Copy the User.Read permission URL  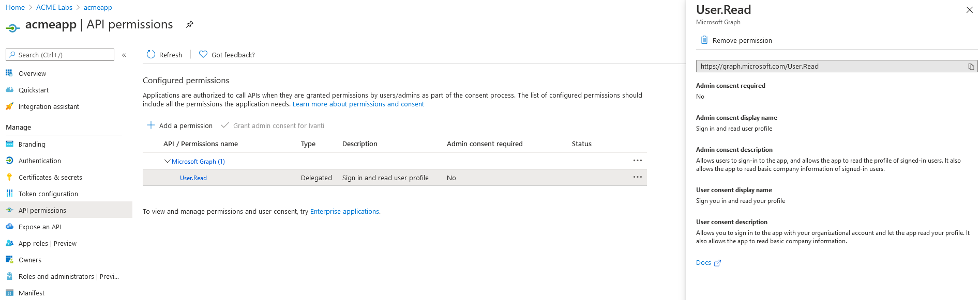point(971,67)
